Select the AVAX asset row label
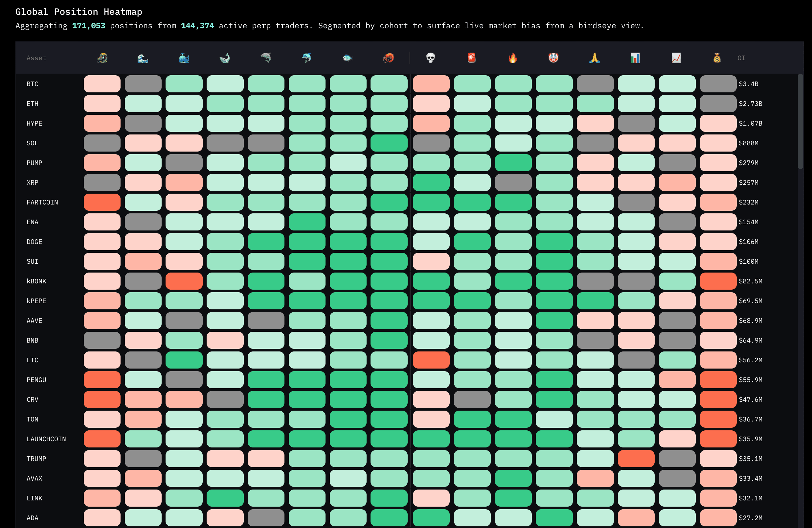Screen dimensions: 812x528 click(x=34, y=478)
